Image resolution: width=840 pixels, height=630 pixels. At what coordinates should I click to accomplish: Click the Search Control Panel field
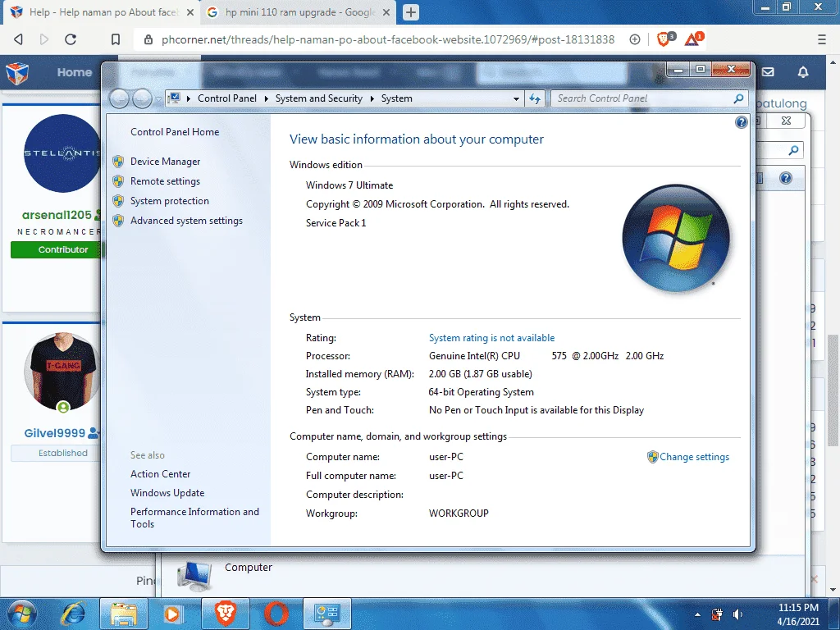(643, 98)
